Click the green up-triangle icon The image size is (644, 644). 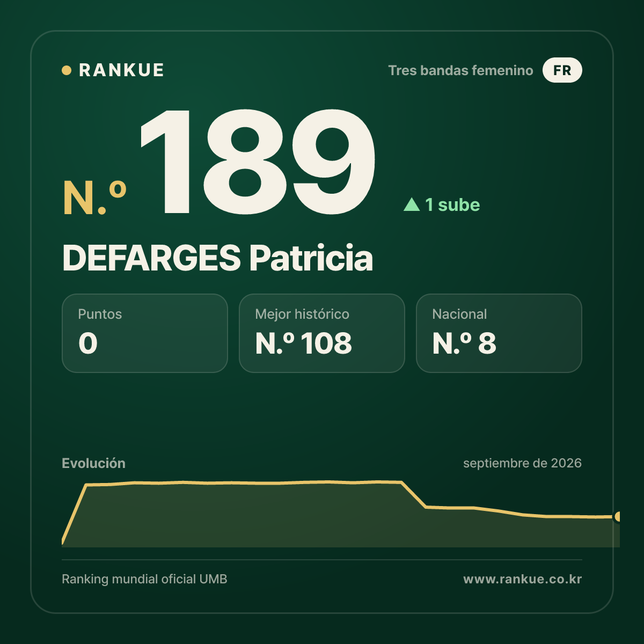pos(412,204)
